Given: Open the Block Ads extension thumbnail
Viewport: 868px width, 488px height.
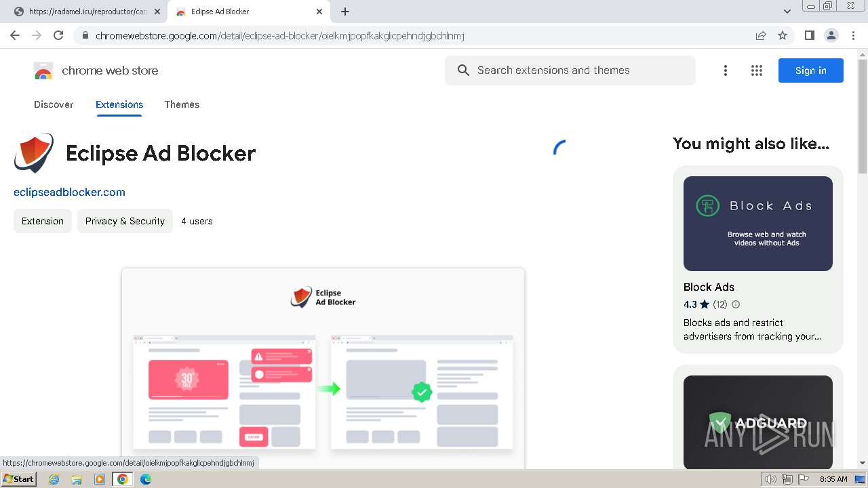Looking at the screenshot, I should pos(757,224).
